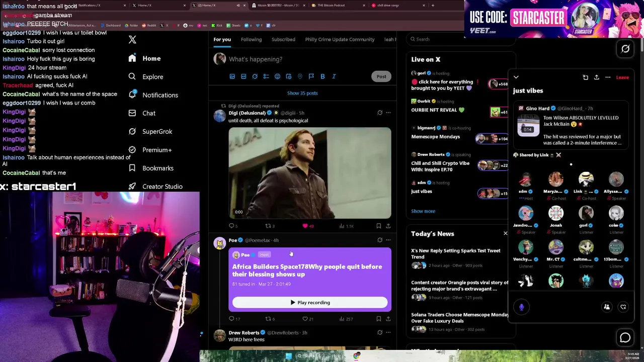Open the emoji picker in composer

(x=277, y=76)
